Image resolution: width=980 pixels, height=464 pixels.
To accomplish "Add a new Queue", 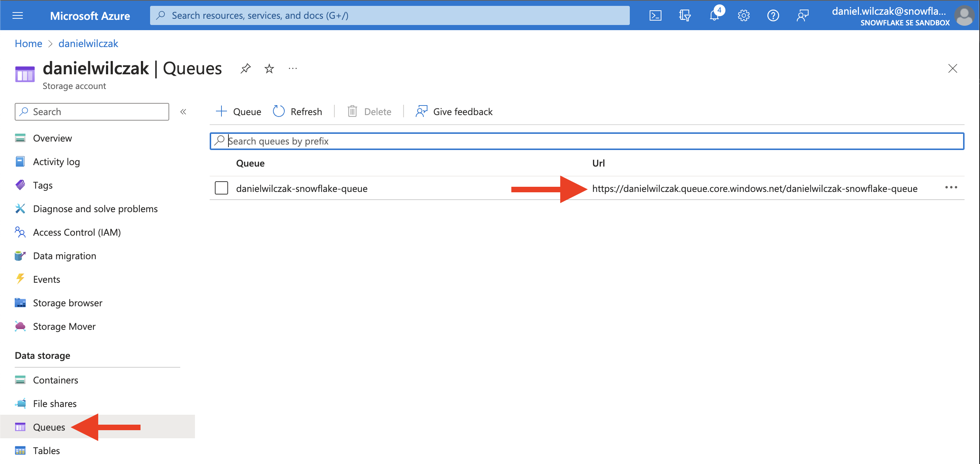I will pos(238,112).
